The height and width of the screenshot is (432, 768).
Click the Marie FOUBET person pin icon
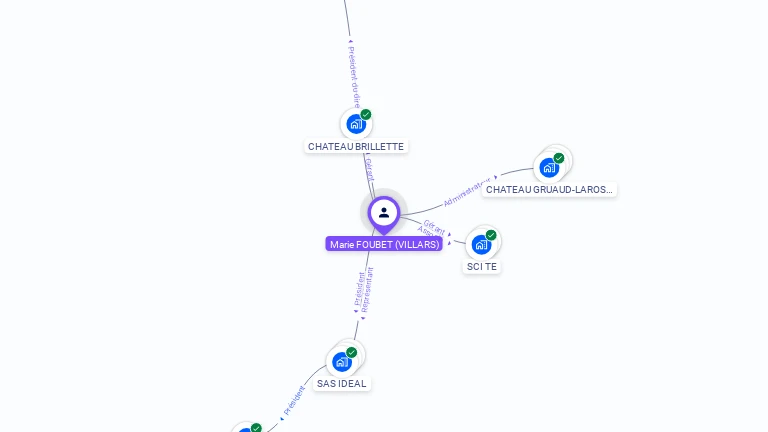[384, 215]
